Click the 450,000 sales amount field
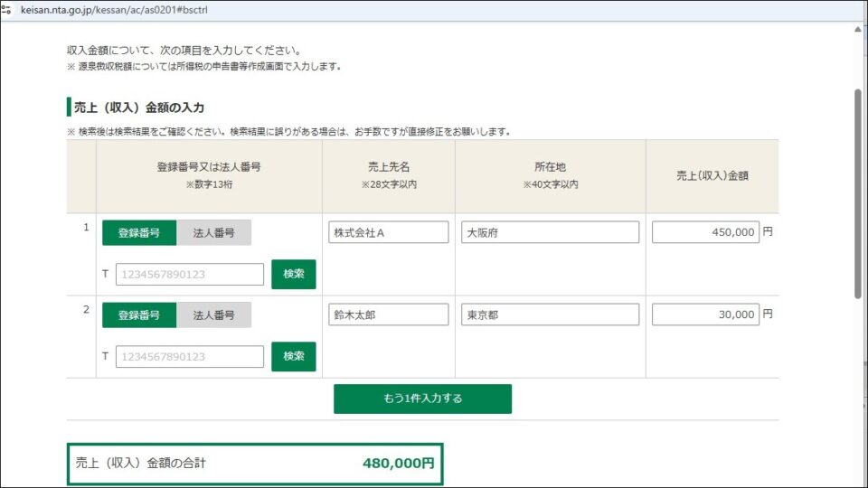 705,232
